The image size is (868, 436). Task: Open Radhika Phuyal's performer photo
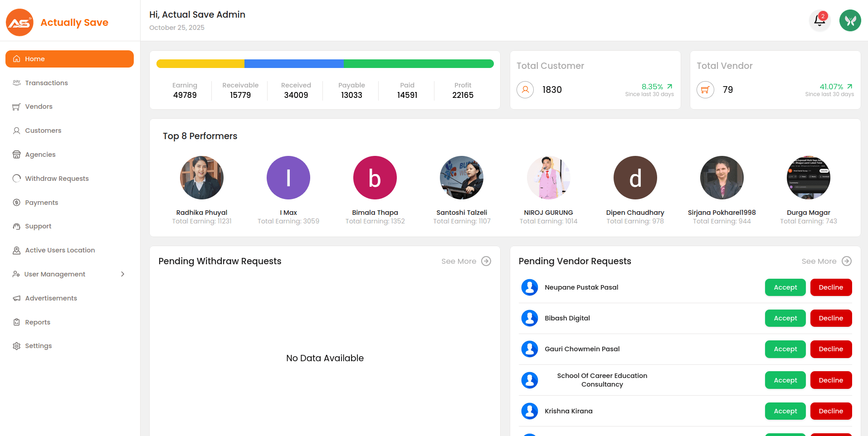click(202, 178)
